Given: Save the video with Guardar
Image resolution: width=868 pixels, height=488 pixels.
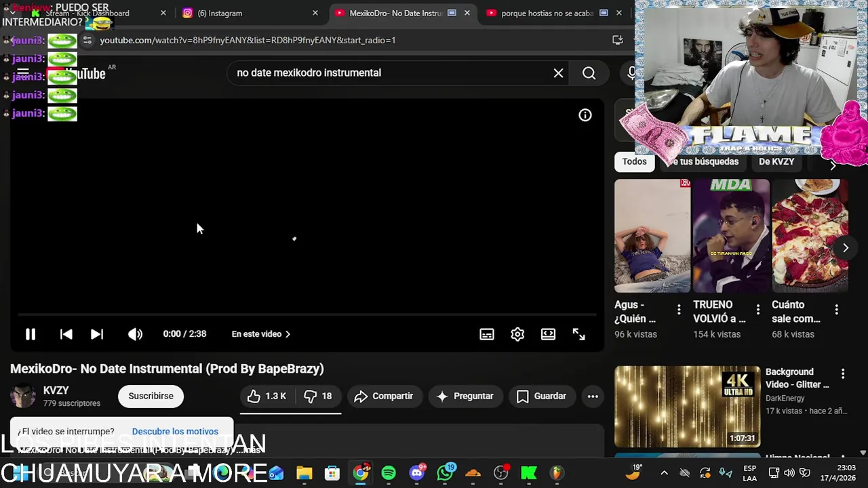Looking at the screenshot, I should click(541, 396).
